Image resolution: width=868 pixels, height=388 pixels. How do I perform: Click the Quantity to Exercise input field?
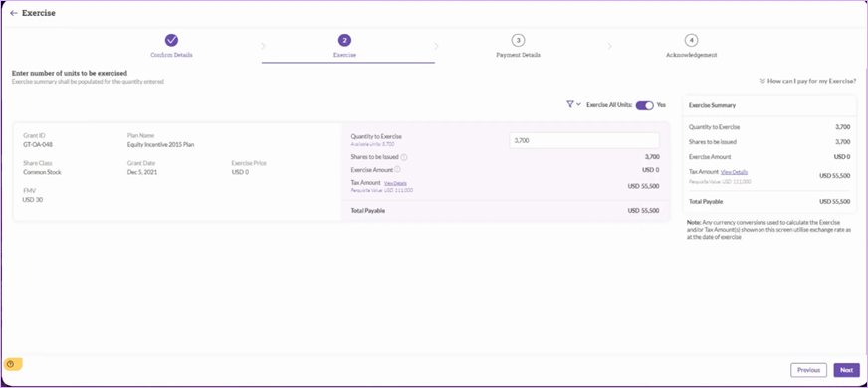point(584,140)
